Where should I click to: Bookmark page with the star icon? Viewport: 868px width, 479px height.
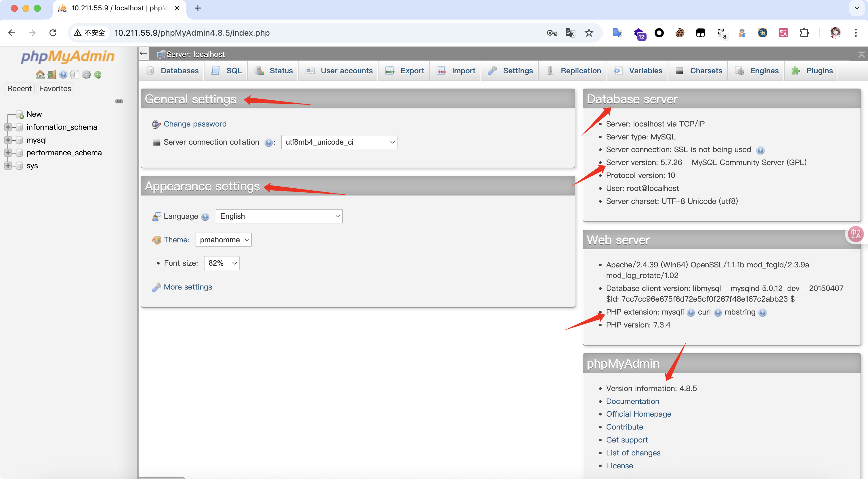589,33
